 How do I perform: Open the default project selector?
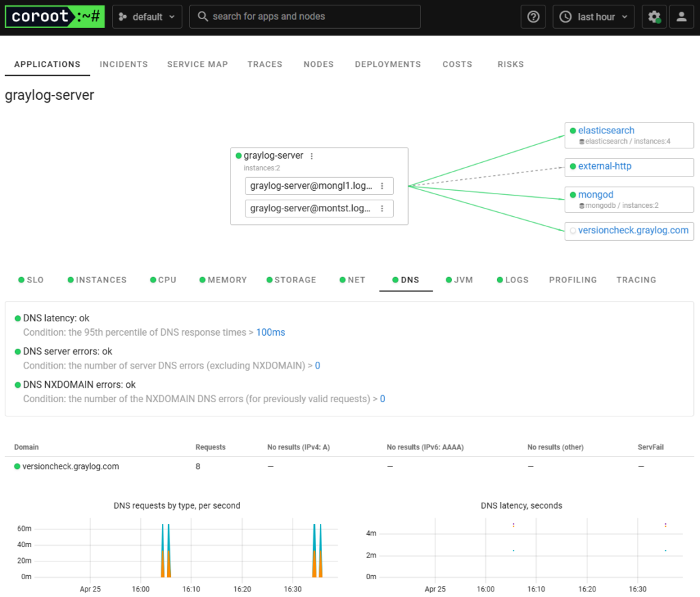[x=147, y=16]
